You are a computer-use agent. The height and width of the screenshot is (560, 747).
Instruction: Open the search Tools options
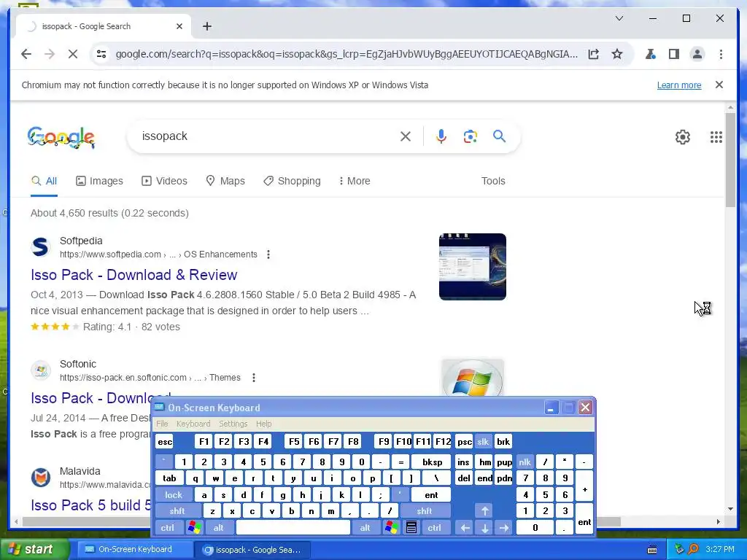(x=493, y=181)
